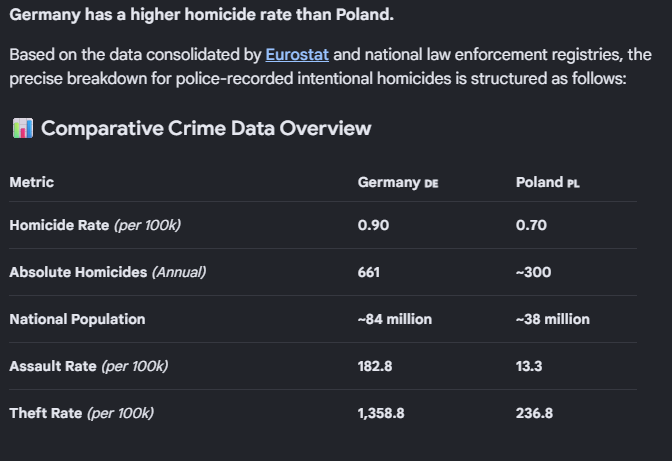Click Germany's theft rate 1,358.8
Viewport: 672px width, 461px height.
point(381,413)
